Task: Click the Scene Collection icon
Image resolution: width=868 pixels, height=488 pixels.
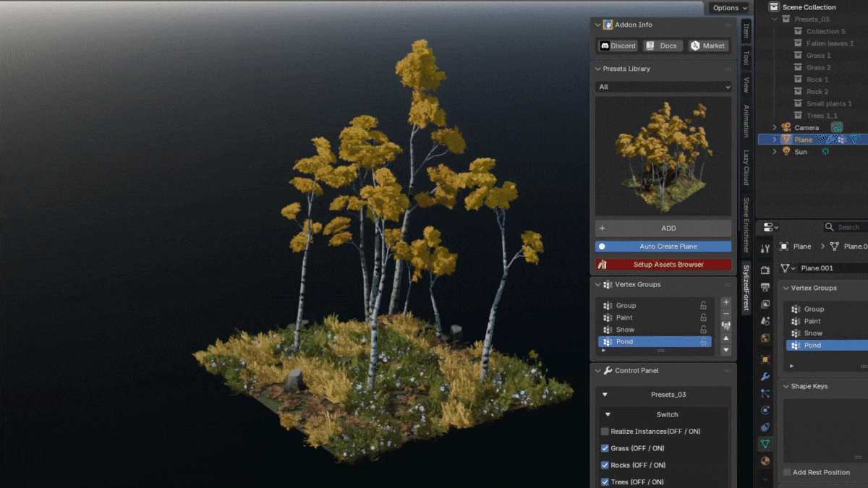Action: coord(775,7)
